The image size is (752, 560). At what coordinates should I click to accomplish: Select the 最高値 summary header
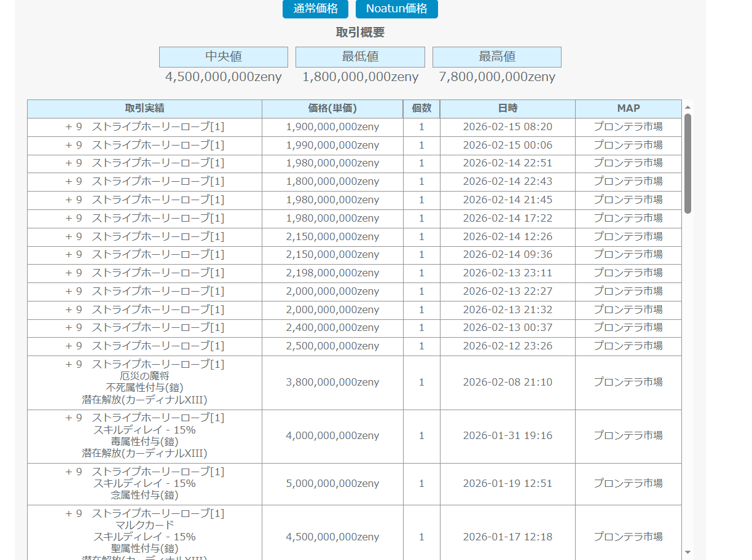[x=496, y=57]
